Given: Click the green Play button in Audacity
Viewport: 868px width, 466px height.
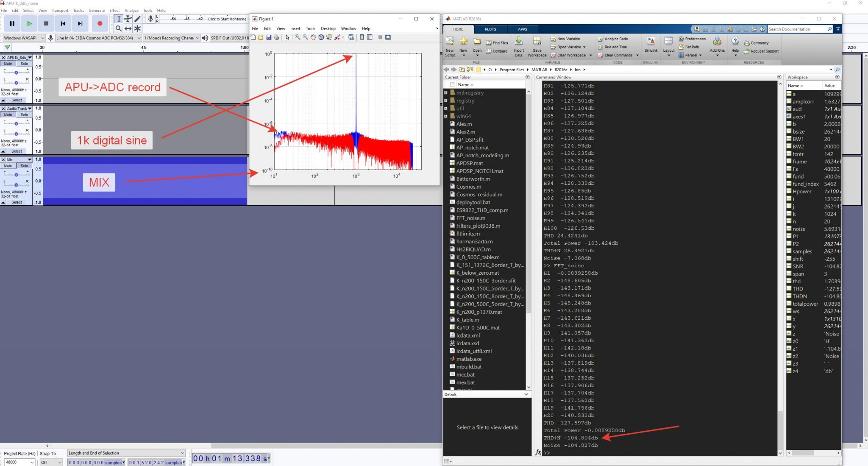Looking at the screenshot, I should click(29, 24).
